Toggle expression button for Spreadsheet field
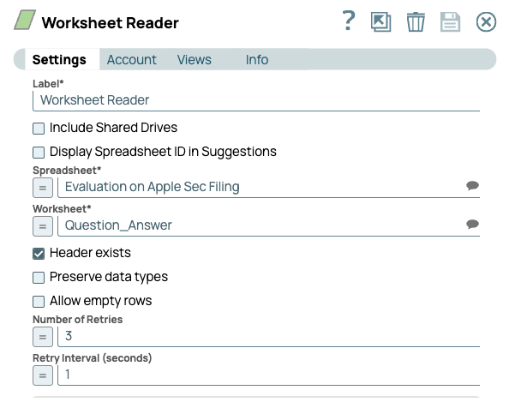 pos(43,188)
